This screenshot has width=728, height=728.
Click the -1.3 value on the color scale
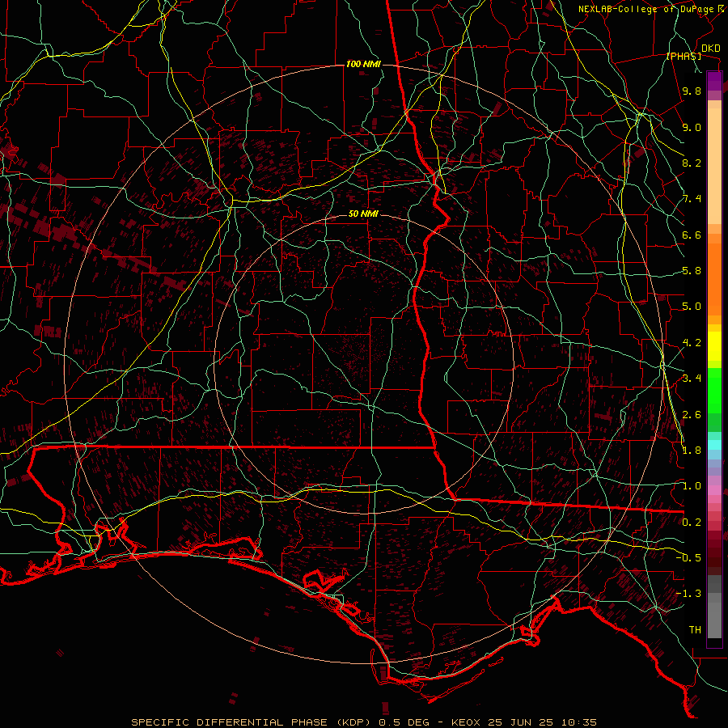[688, 594]
